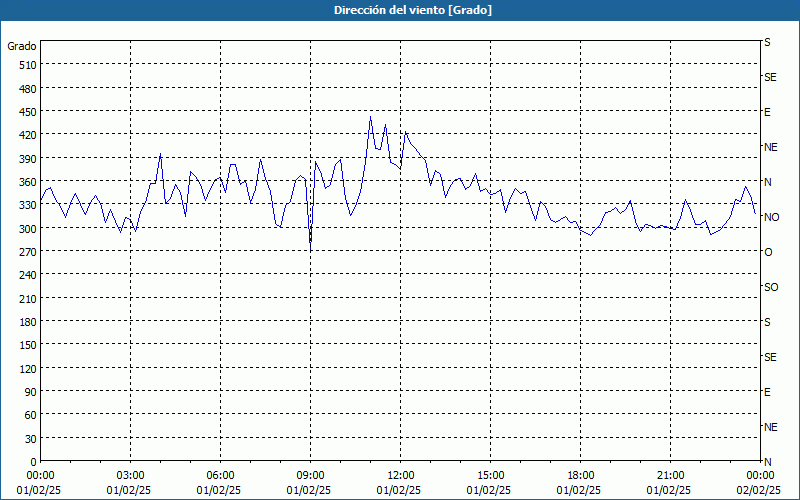Viewport: 800px width, 500px height.
Task: Select the "21:00" x-axis time label
Action: pos(670,476)
